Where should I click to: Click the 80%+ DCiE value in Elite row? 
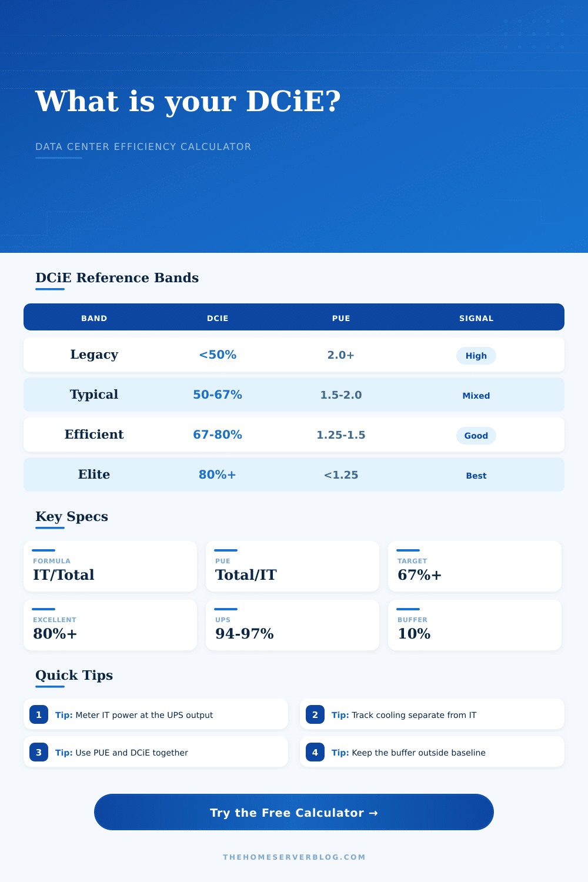click(x=218, y=475)
